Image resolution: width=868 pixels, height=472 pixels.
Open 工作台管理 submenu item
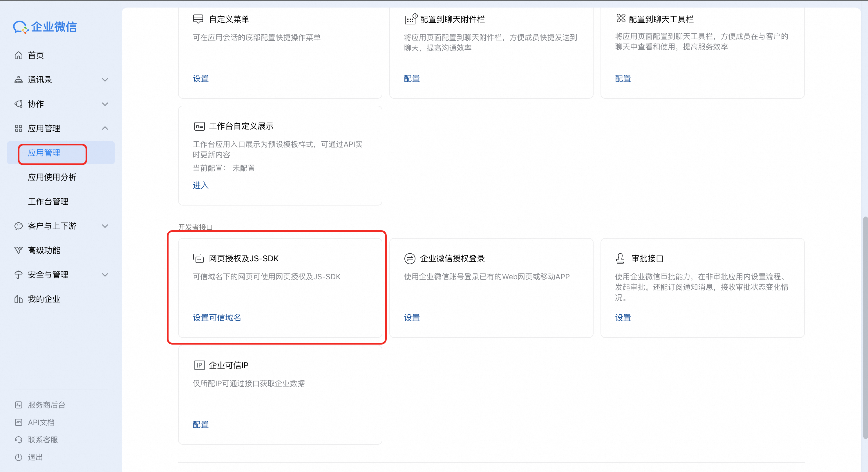click(x=48, y=202)
